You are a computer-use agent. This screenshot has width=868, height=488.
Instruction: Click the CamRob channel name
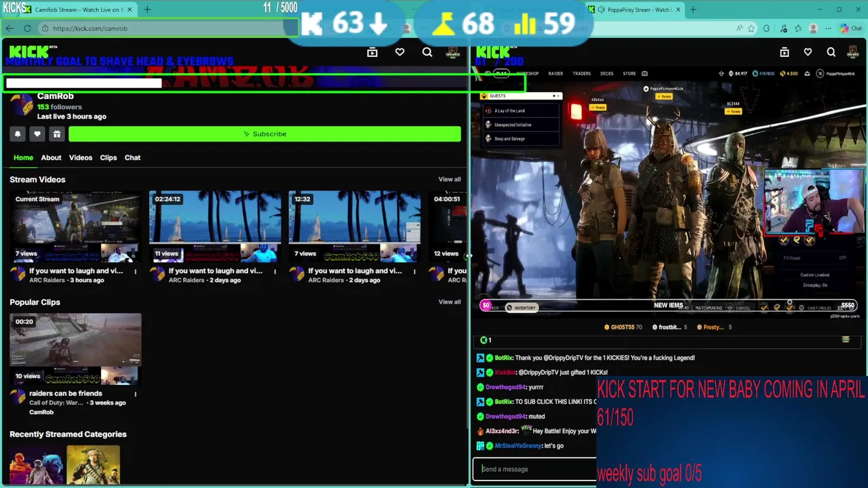pyautogui.click(x=56, y=96)
